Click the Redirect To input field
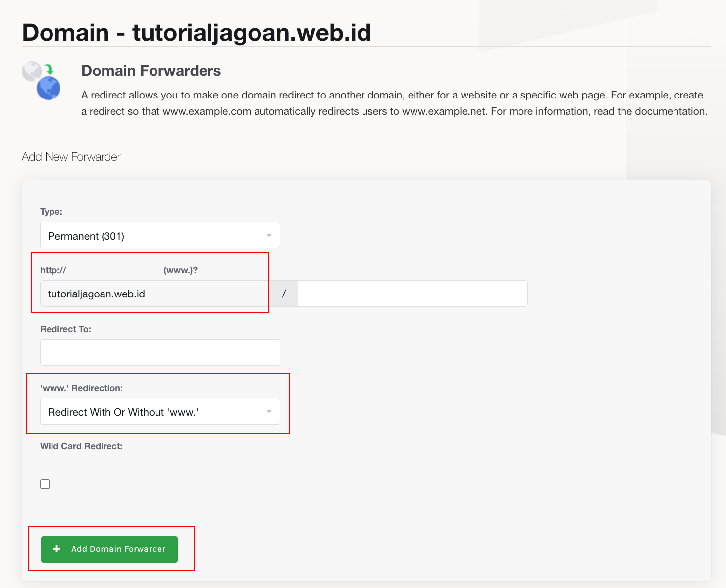The height and width of the screenshot is (588, 726). (x=160, y=352)
